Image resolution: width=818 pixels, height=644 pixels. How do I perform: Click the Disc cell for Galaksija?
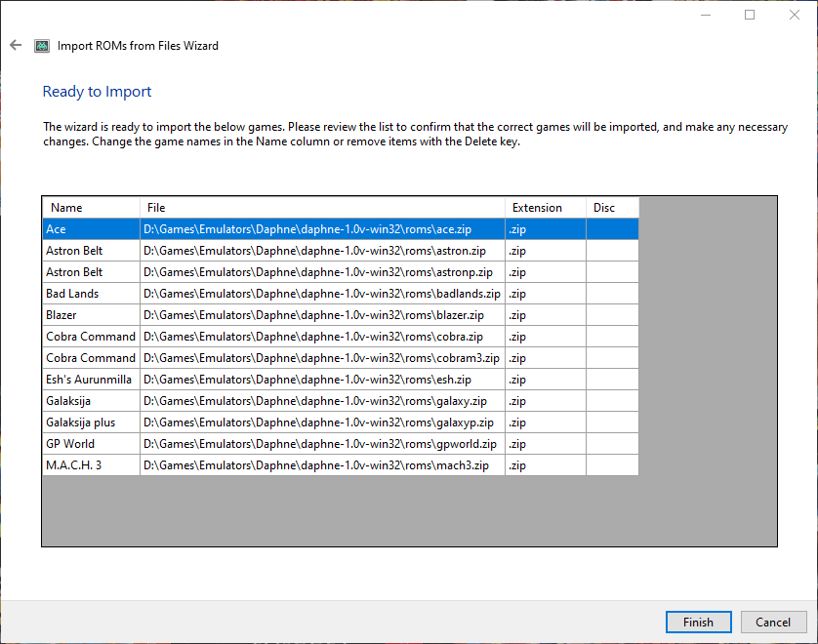pyautogui.click(x=612, y=401)
